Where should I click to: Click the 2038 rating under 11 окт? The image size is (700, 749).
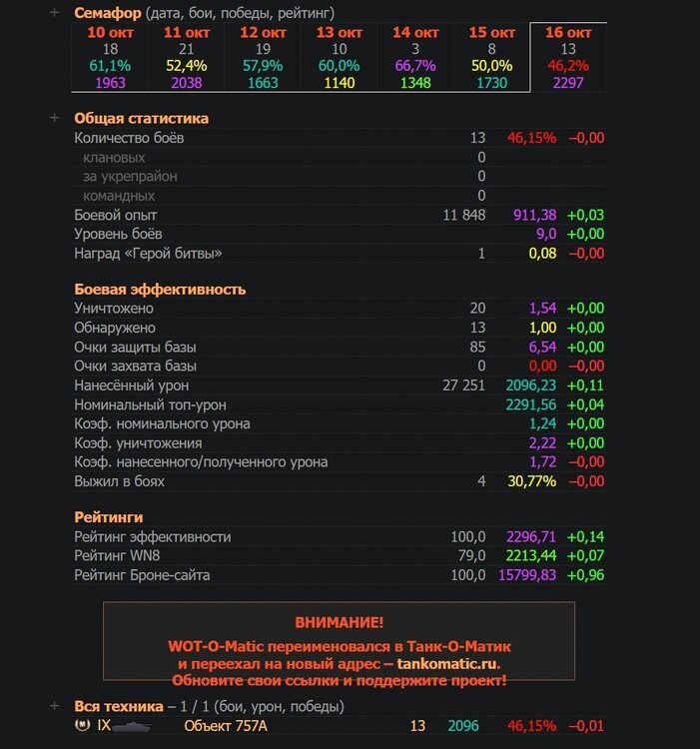187,83
